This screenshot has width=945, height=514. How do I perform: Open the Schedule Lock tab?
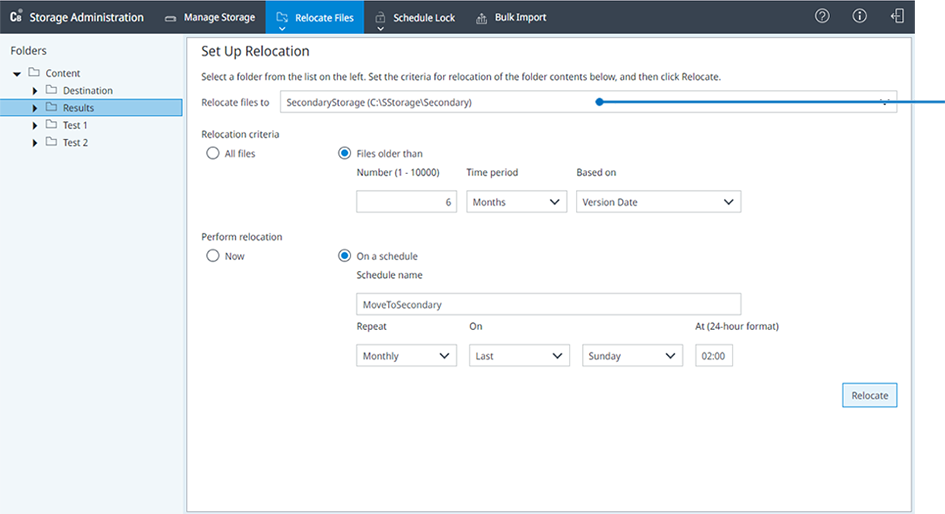point(414,18)
